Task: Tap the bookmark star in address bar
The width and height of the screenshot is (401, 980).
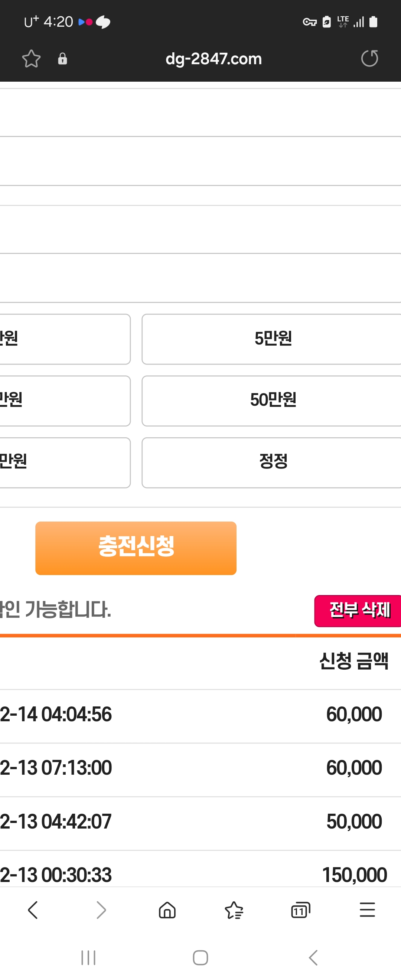Action: (31, 59)
